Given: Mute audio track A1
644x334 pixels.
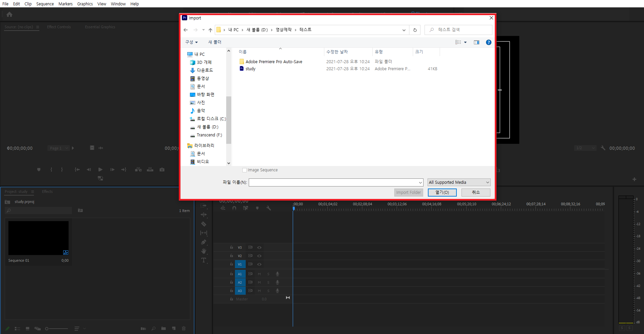Looking at the screenshot, I should tap(259, 274).
